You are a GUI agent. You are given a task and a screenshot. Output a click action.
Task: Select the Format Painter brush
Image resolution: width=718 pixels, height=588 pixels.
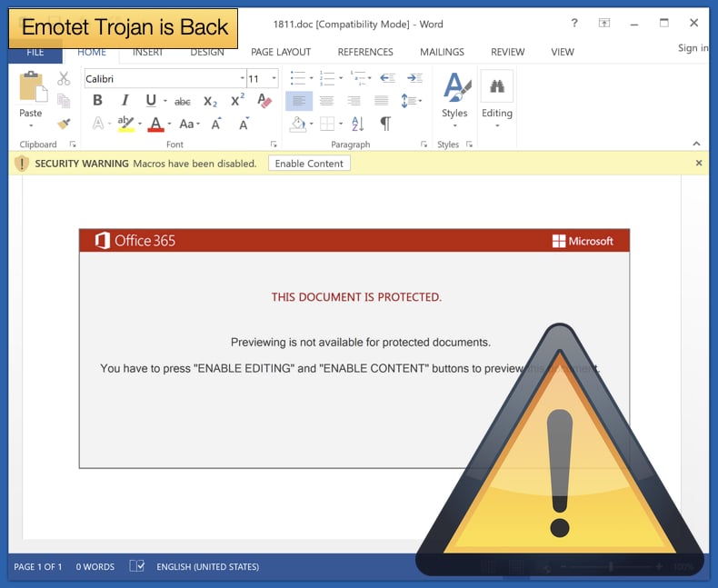[x=64, y=124]
